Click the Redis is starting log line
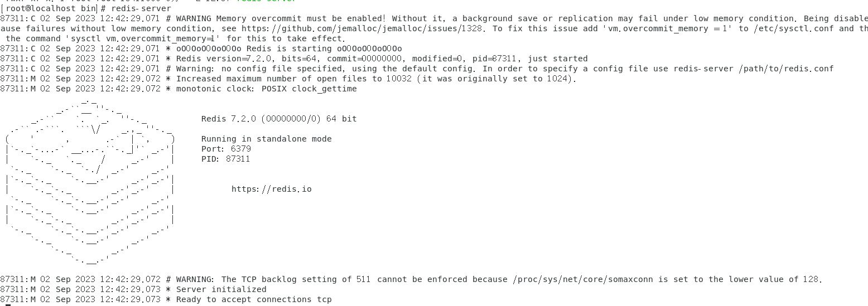 (201, 48)
